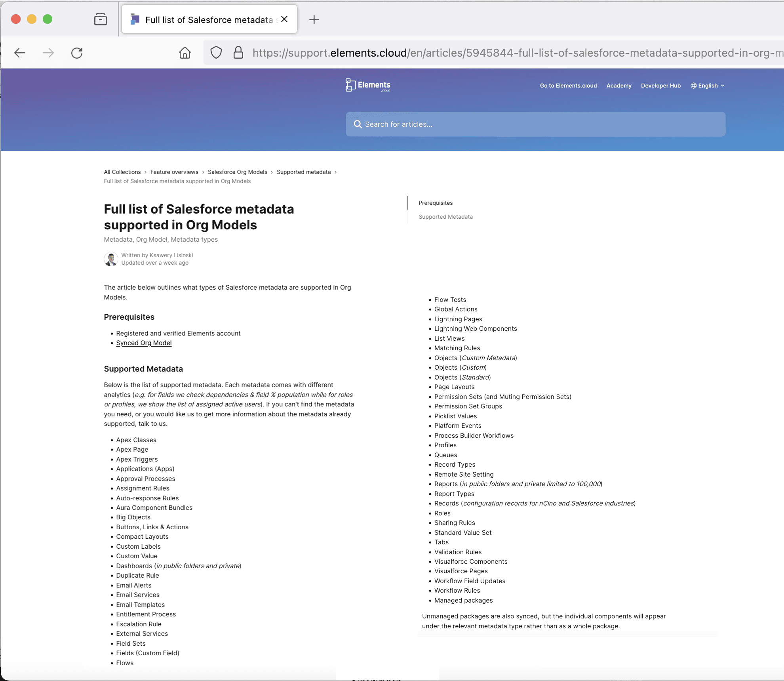Click the 'Aura Component Bundles' list item

[x=154, y=507]
